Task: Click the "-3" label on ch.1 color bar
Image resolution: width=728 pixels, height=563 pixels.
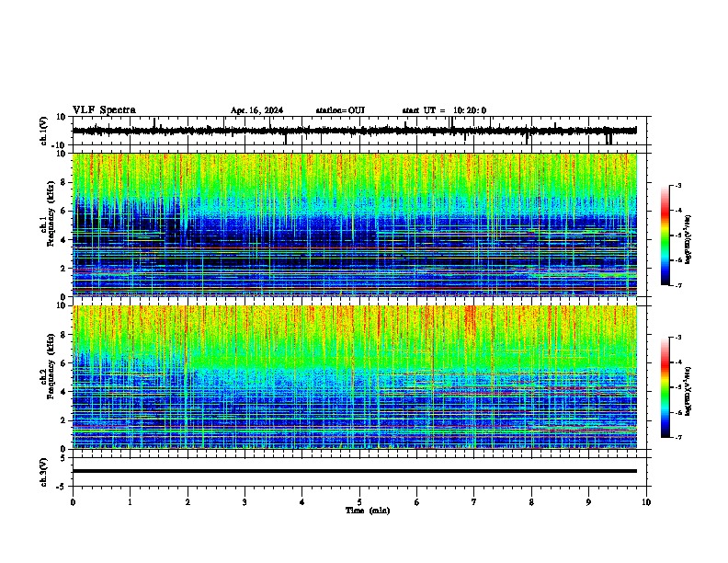Action: [x=678, y=186]
